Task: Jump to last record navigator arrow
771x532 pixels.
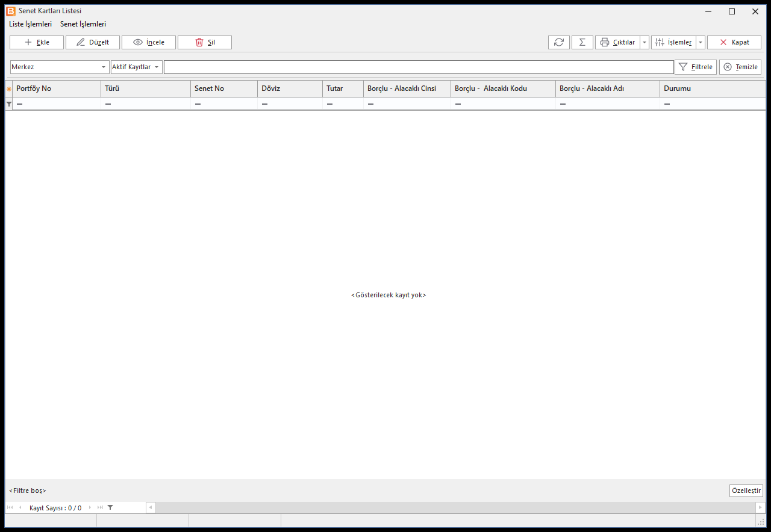Action: [x=100, y=508]
